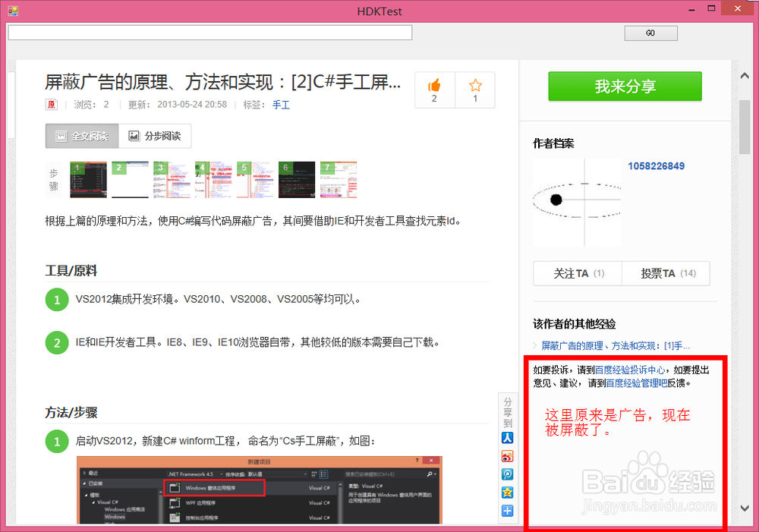Click the 作者档案 heading
The width and height of the screenshot is (759, 532).
point(553,143)
